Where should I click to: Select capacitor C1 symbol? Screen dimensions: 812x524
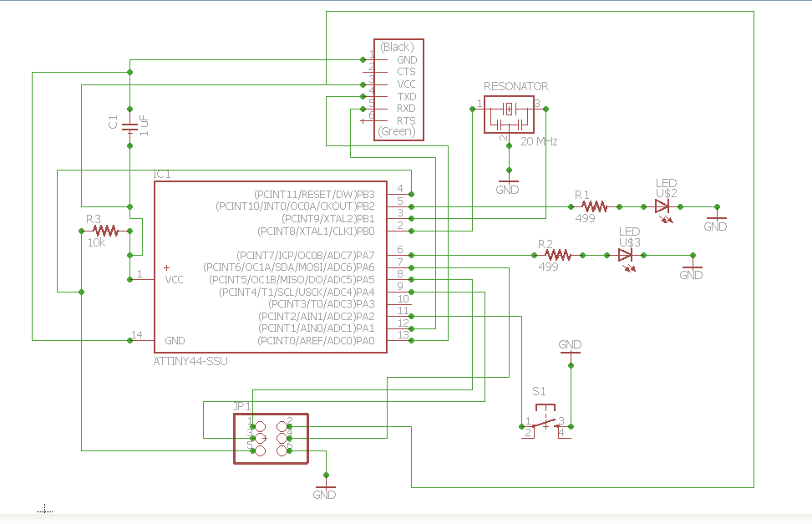click(x=129, y=127)
